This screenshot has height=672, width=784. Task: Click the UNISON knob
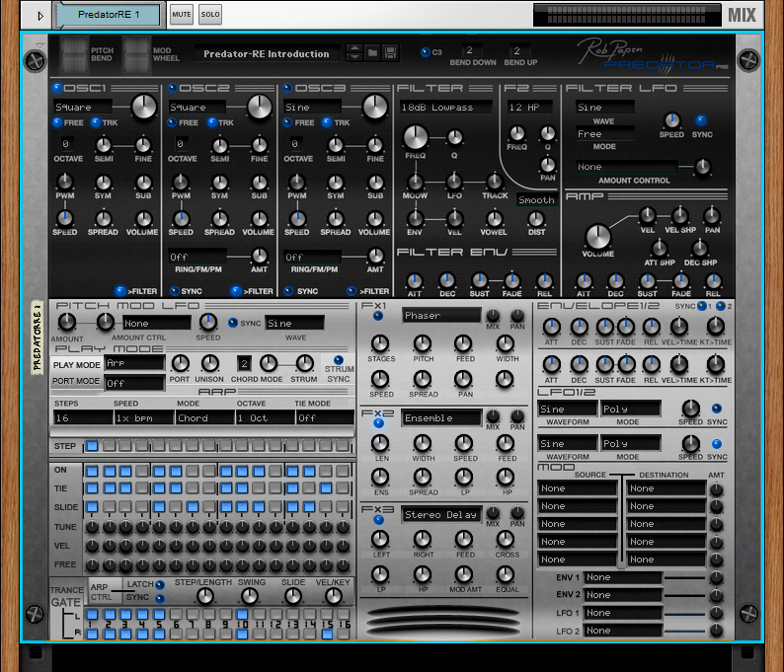209,363
